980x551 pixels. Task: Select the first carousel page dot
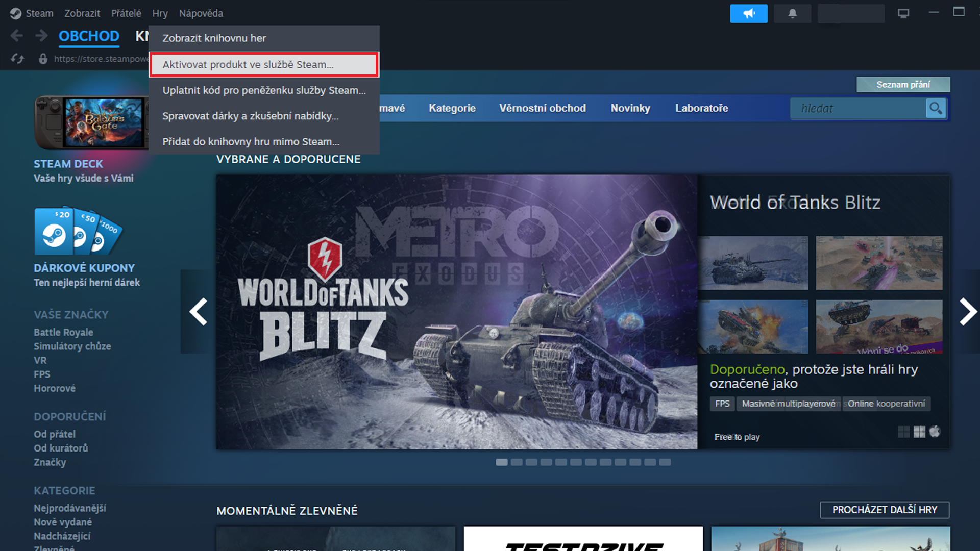click(x=502, y=462)
